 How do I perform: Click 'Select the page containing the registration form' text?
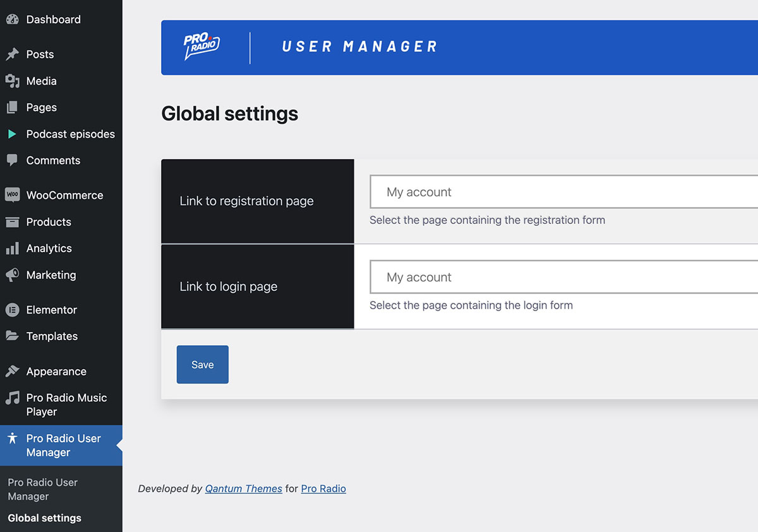(x=487, y=220)
